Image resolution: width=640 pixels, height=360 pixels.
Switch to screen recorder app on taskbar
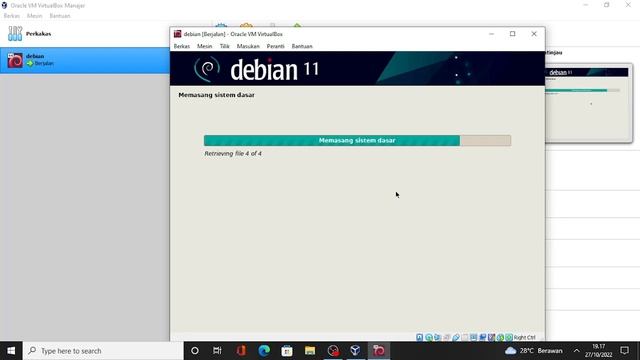[x=333, y=351]
